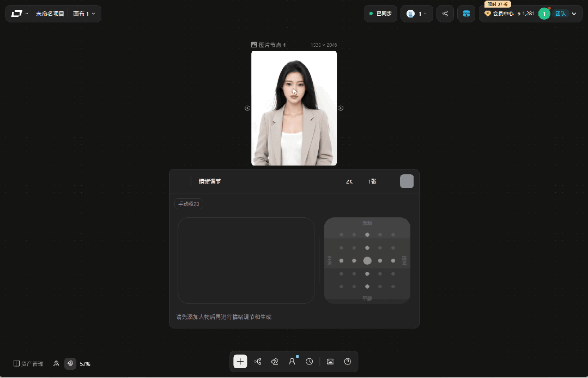Toggle the 资产管理 asset panel
The height and width of the screenshot is (378, 588).
(28, 364)
